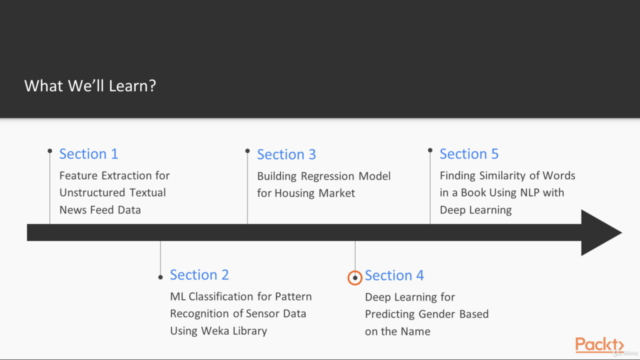
Task: Click 'Deep Learning for' text under Section 4
Action: [410, 297]
